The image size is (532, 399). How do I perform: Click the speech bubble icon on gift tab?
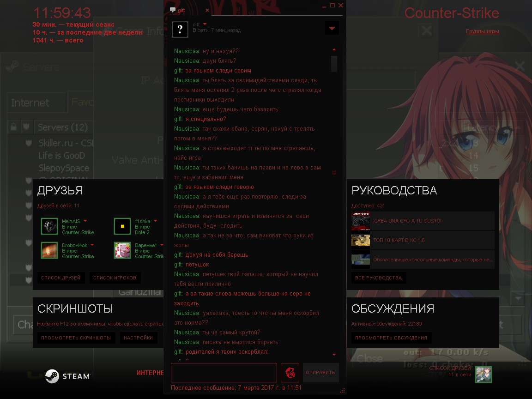pos(173,10)
